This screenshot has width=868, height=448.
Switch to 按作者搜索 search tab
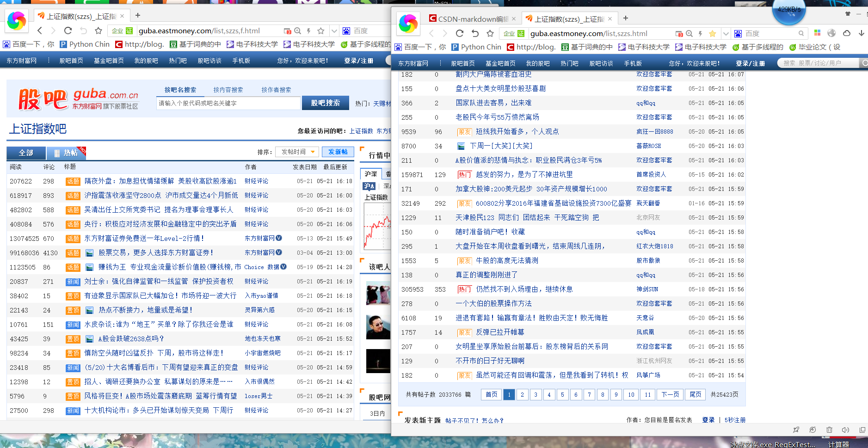(276, 90)
